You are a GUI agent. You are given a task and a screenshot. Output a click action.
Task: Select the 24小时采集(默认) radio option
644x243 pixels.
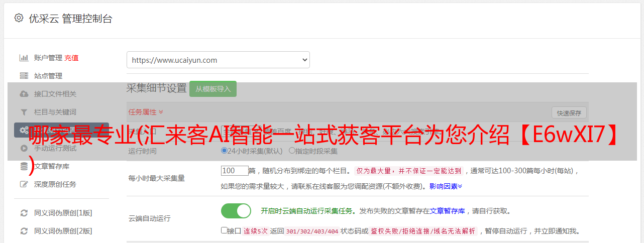(224, 151)
